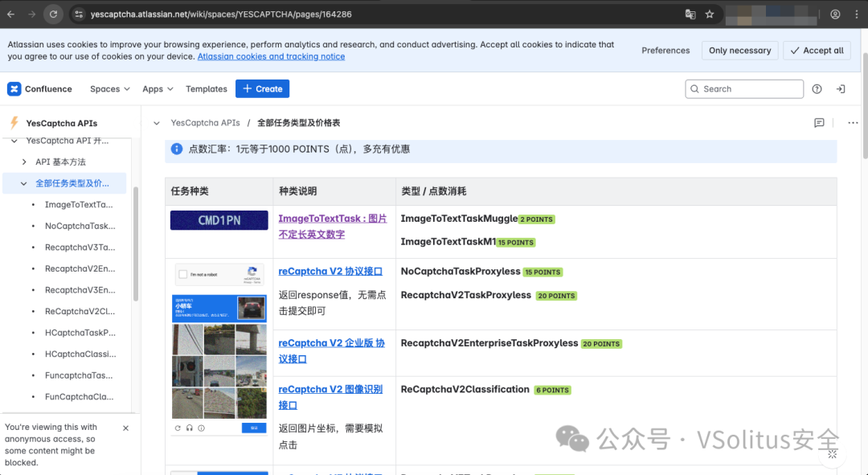This screenshot has height=475, width=868.
Task: Click Preferences in cookie banner
Action: (665, 51)
